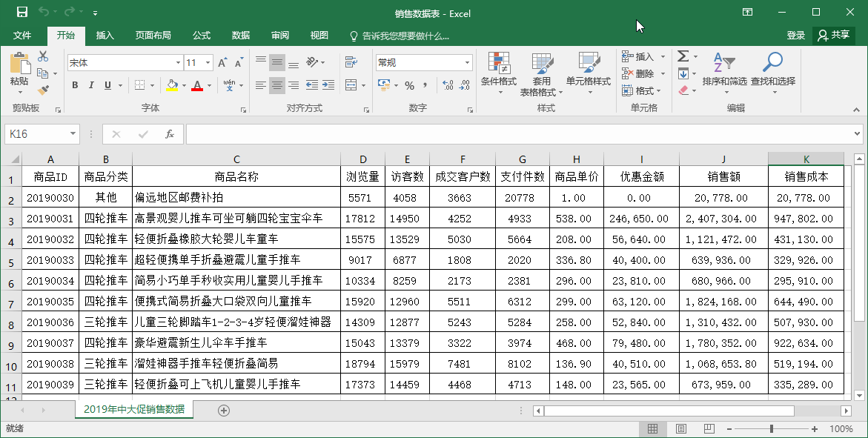Click the Name Box showing K16
The width and height of the screenshot is (868, 438).
(36, 134)
